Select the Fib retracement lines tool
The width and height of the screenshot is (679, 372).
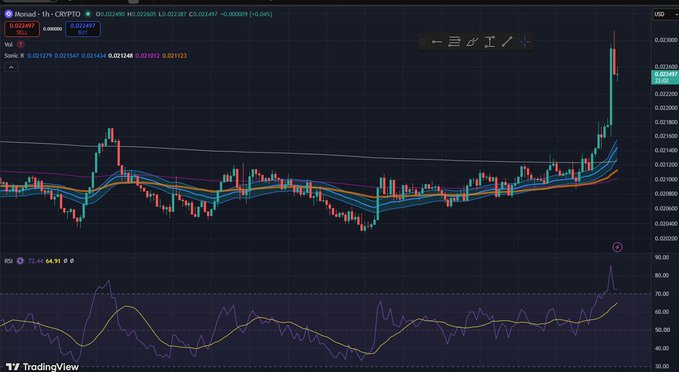click(454, 42)
